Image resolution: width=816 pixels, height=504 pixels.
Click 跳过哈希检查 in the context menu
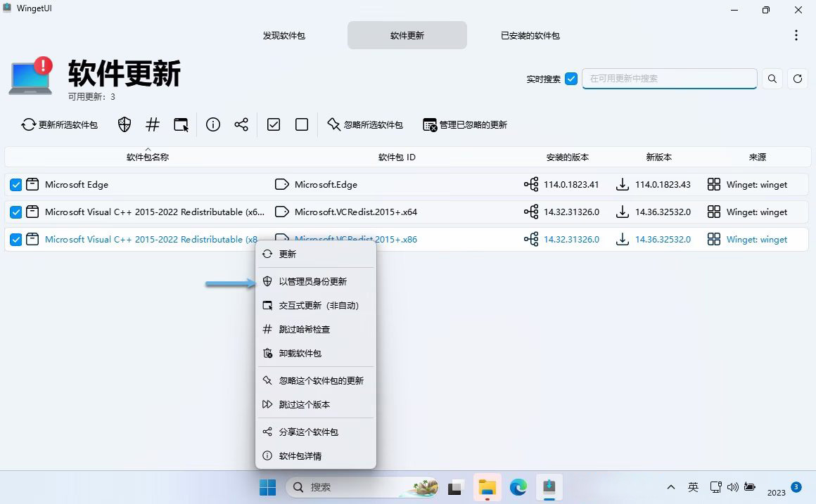coord(316,329)
